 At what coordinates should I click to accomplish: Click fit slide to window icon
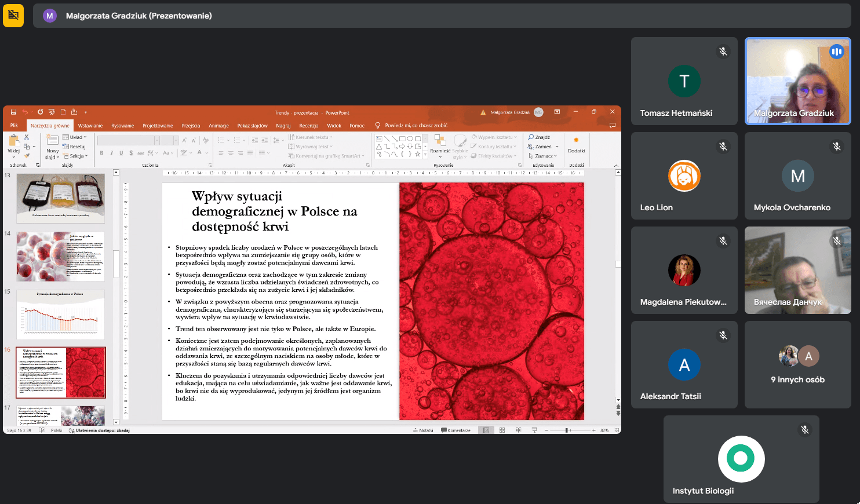617,430
